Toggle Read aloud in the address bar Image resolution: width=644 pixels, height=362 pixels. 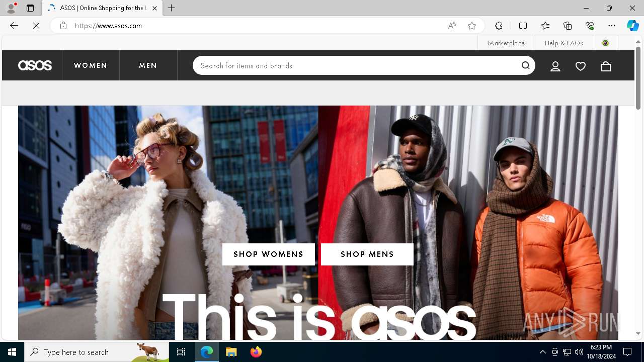(x=452, y=26)
